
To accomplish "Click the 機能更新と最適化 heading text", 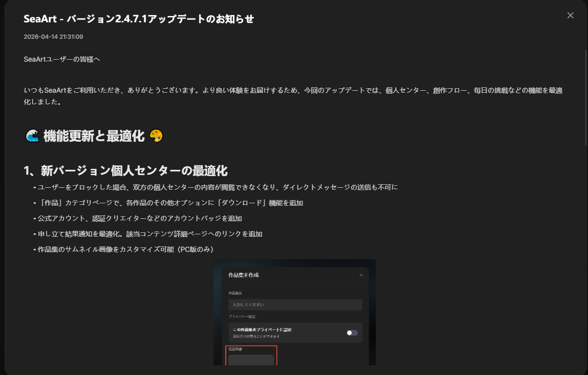I will click(94, 136).
